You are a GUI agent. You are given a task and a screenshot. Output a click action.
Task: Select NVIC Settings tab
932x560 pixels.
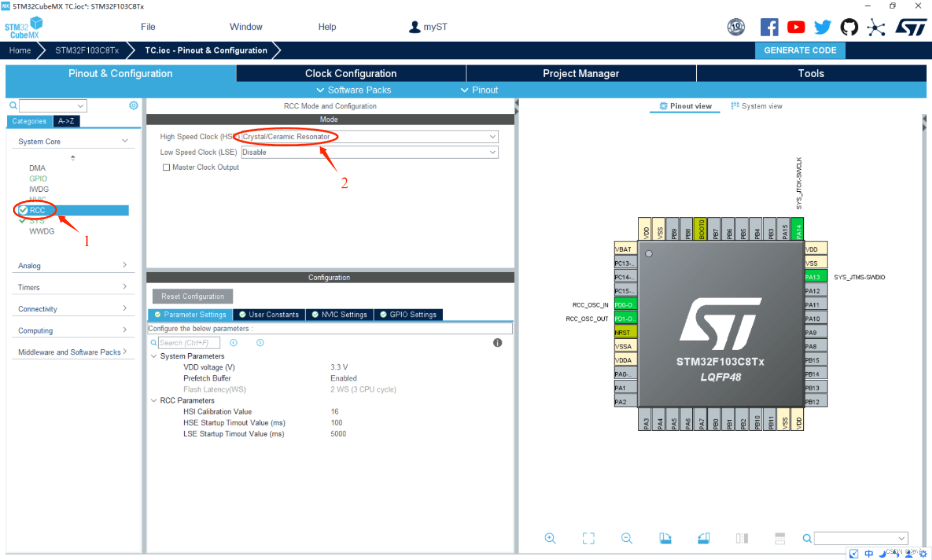[339, 314]
